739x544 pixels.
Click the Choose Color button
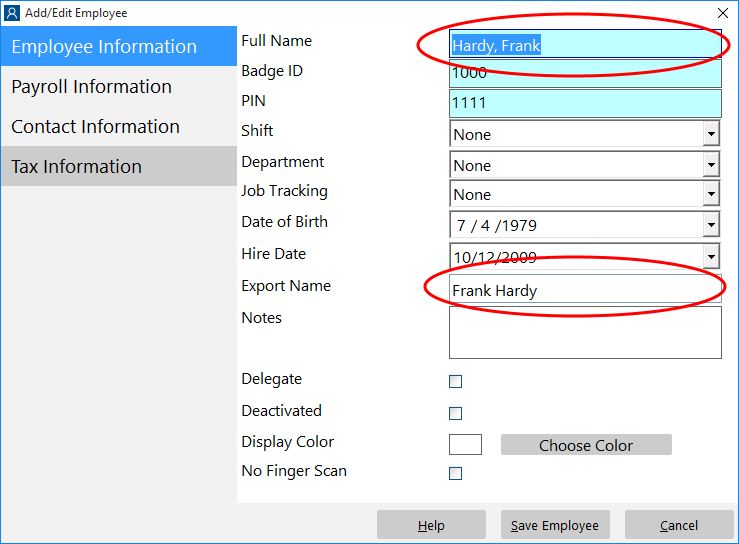tap(586, 445)
